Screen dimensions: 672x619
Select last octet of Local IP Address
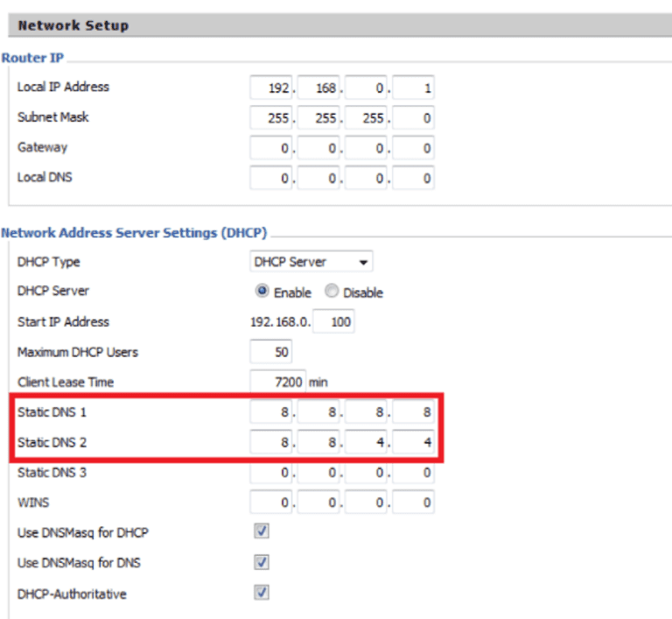click(x=415, y=88)
